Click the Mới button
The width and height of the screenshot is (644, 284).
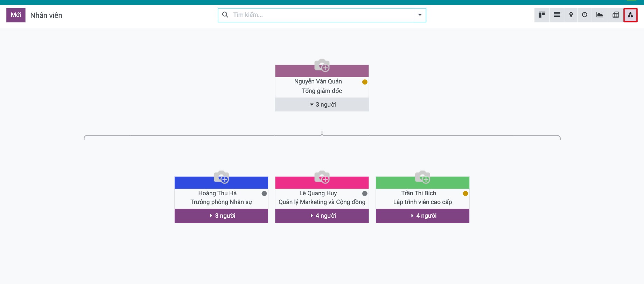(x=16, y=15)
